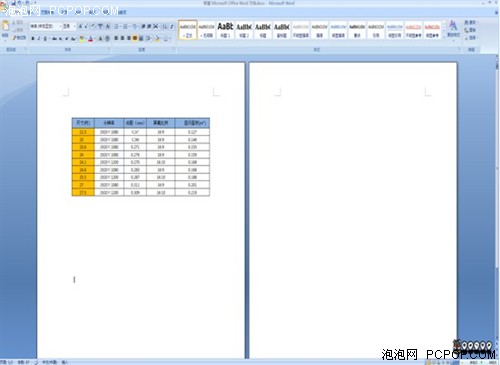This screenshot has height=365, width=500.
Task: Apply character border icon
Action: (x=107, y=26)
